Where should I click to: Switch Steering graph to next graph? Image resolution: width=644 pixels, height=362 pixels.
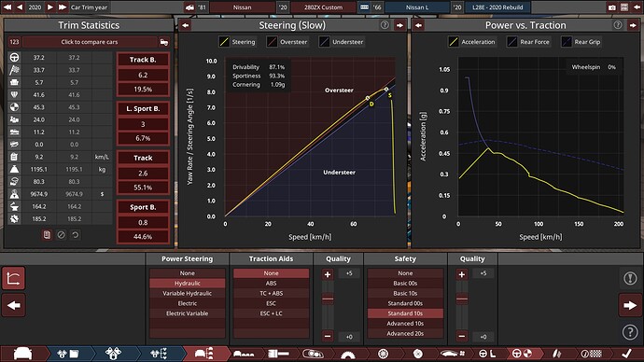(399, 25)
